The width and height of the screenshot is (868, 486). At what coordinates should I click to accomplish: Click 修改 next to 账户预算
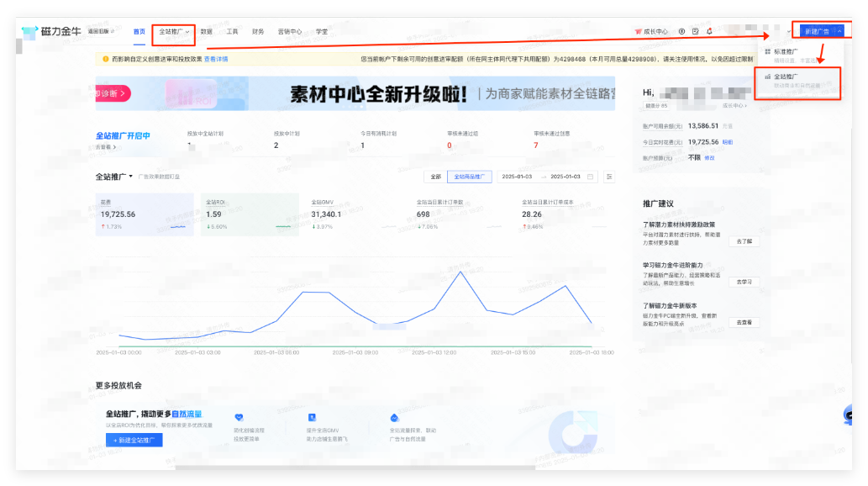click(709, 158)
